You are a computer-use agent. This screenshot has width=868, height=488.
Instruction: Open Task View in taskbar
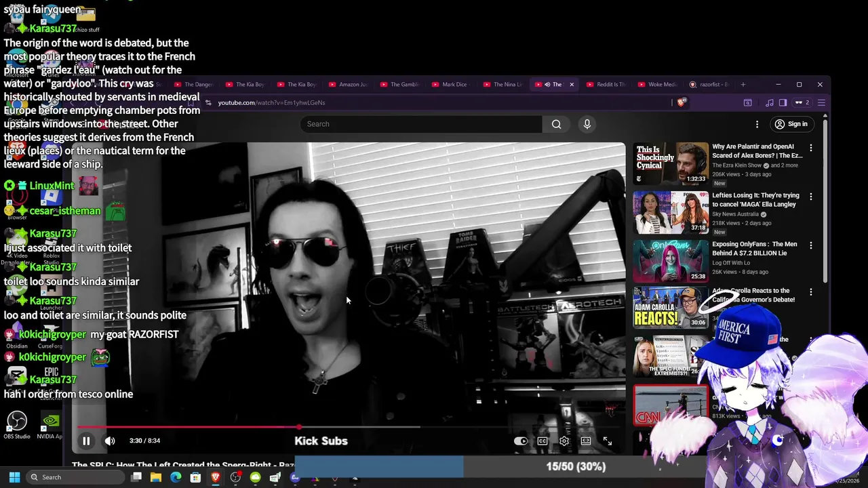tap(136, 477)
